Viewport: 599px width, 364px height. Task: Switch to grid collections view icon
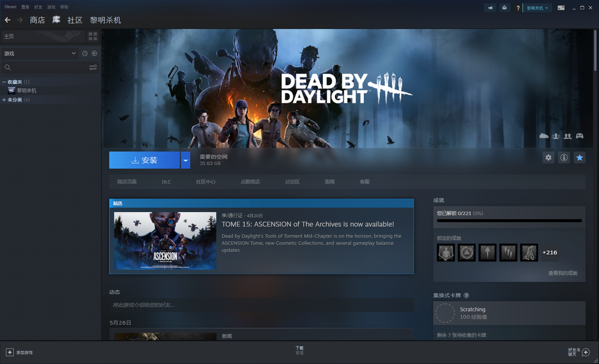(93, 36)
